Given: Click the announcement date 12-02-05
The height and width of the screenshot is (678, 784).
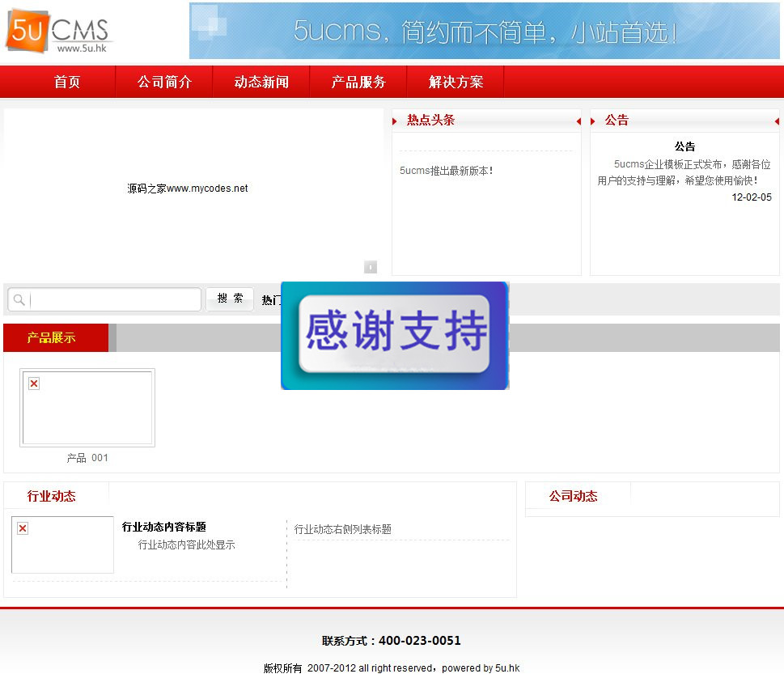Looking at the screenshot, I should pos(752,197).
